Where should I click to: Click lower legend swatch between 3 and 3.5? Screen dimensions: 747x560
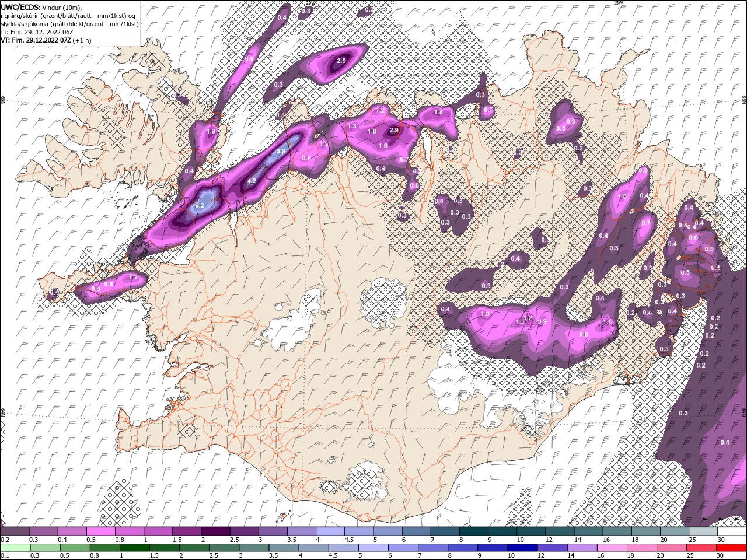coord(255,547)
